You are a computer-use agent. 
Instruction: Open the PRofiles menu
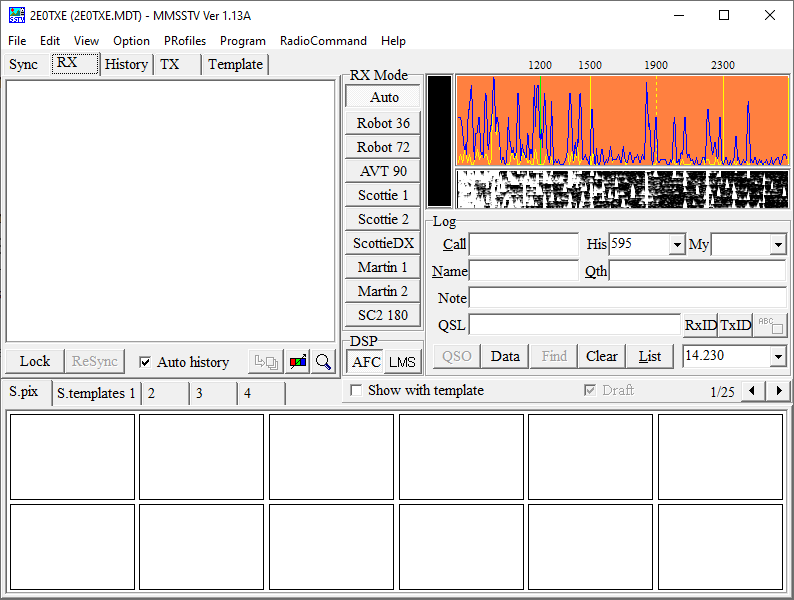pos(185,41)
